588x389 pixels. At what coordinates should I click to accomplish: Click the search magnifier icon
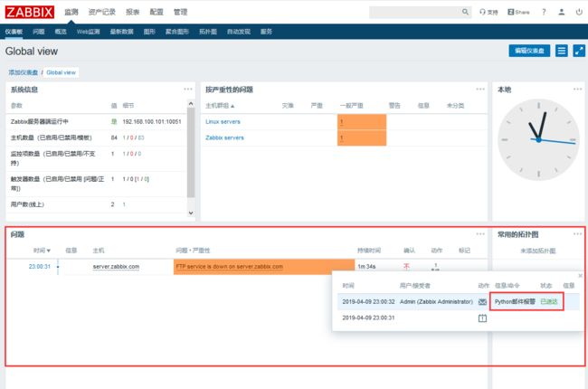(x=465, y=12)
